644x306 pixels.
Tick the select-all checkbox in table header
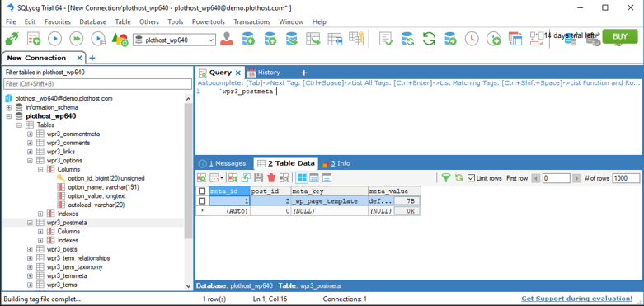[202, 191]
